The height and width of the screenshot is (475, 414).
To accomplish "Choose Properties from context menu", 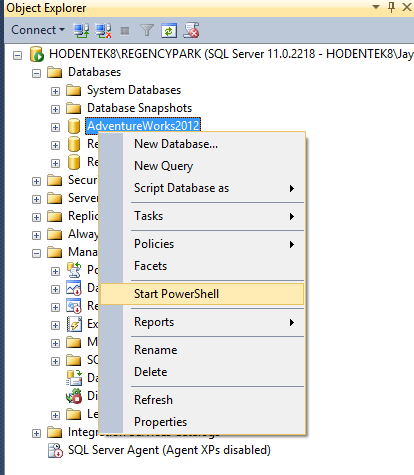I will 202,422.
